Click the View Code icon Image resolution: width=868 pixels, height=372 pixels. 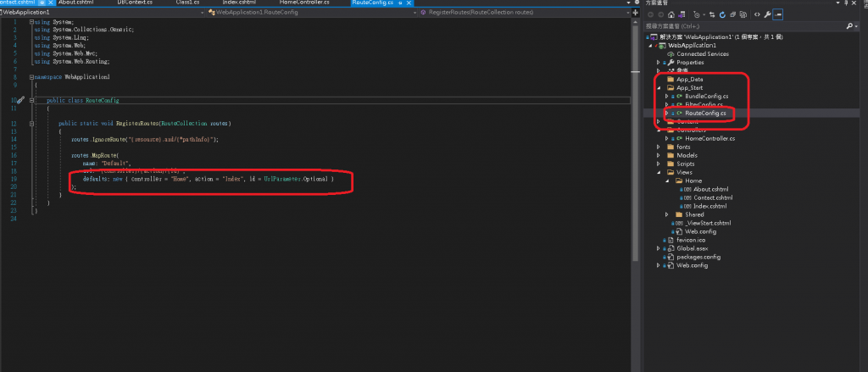click(x=757, y=14)
